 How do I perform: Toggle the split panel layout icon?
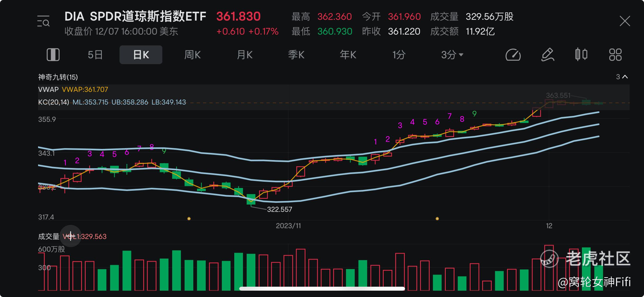(53, 55)
